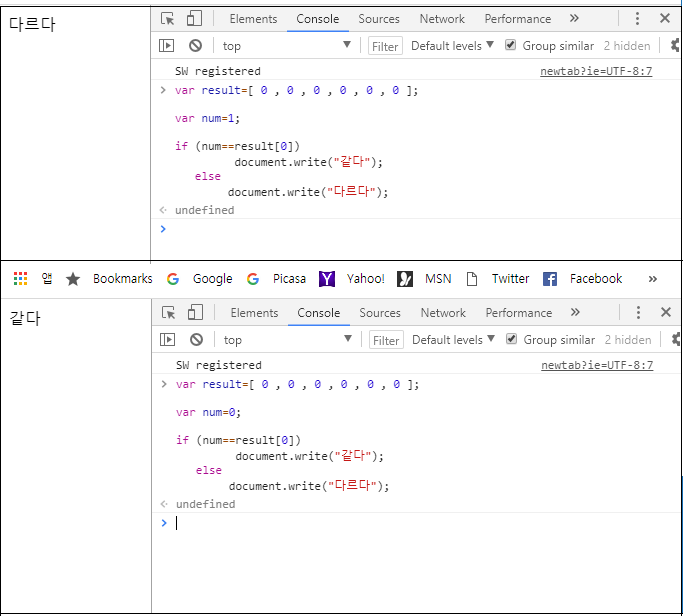Open Bookmarks star folder
The height and width of the screenshot is (616, 683).
(x=109, y=278)
